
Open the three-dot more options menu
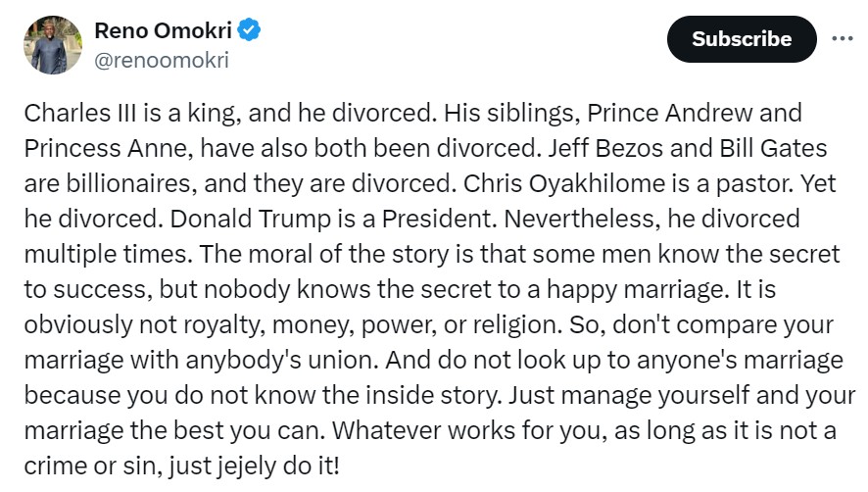[842, 38]
